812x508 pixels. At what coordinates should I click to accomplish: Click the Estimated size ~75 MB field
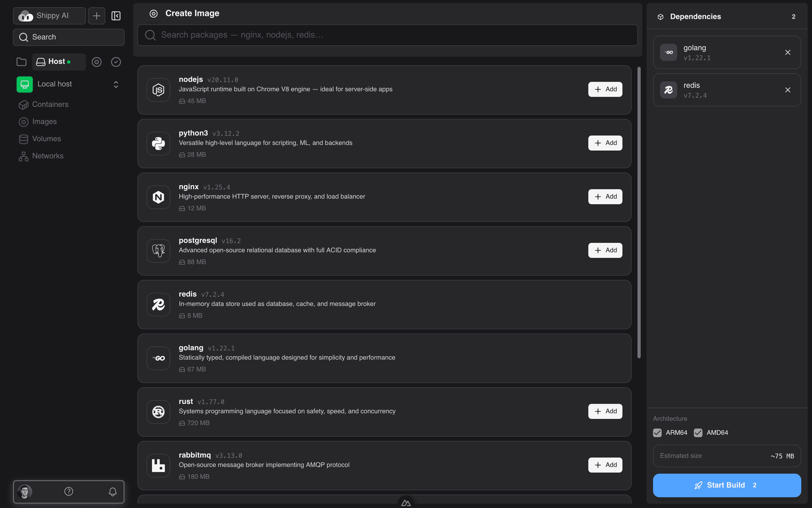pyautogui.click(x=727, y=456)
